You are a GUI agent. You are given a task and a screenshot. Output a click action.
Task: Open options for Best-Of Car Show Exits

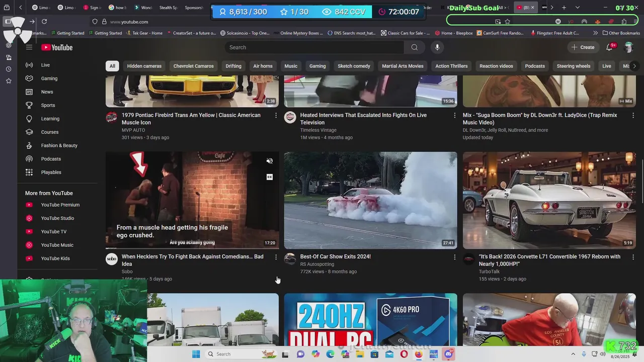tap(454, 257)
